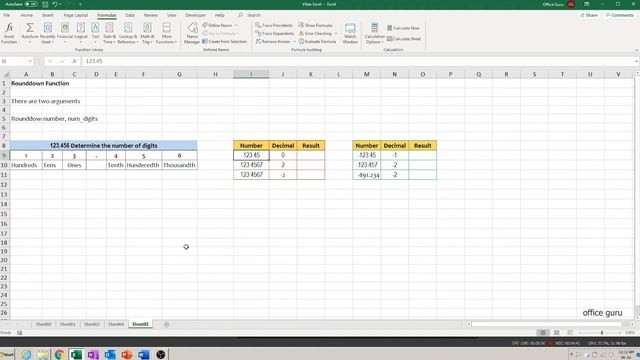
Task: Switch to Normal view
Action: coord(543,333)
